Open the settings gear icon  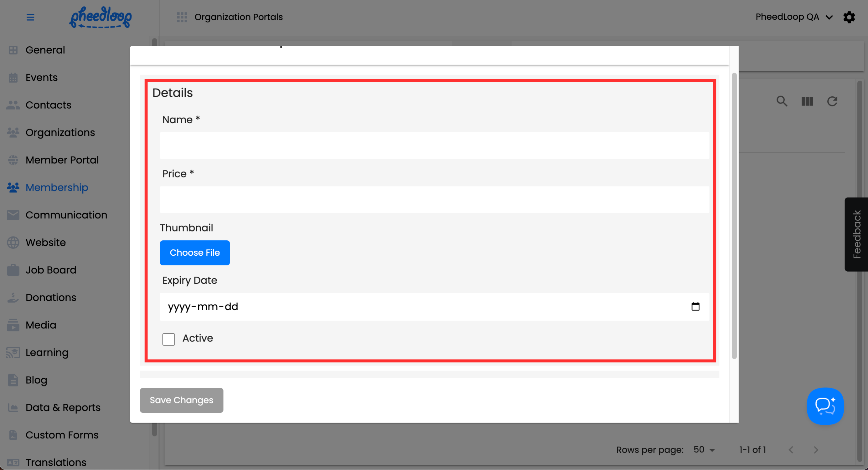coord(849,17)
